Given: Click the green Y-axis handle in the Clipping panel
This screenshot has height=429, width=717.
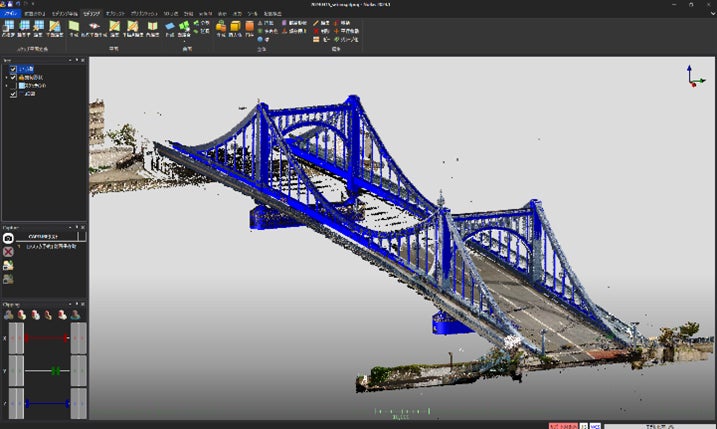Looking at the screenshot, I should click(x=55, y=371).
